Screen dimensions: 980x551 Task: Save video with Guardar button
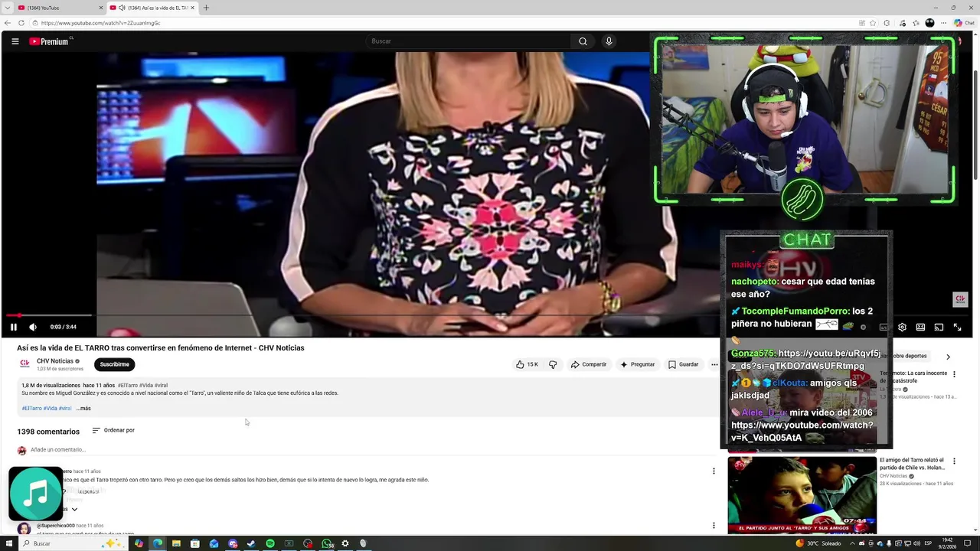point(683,364)
